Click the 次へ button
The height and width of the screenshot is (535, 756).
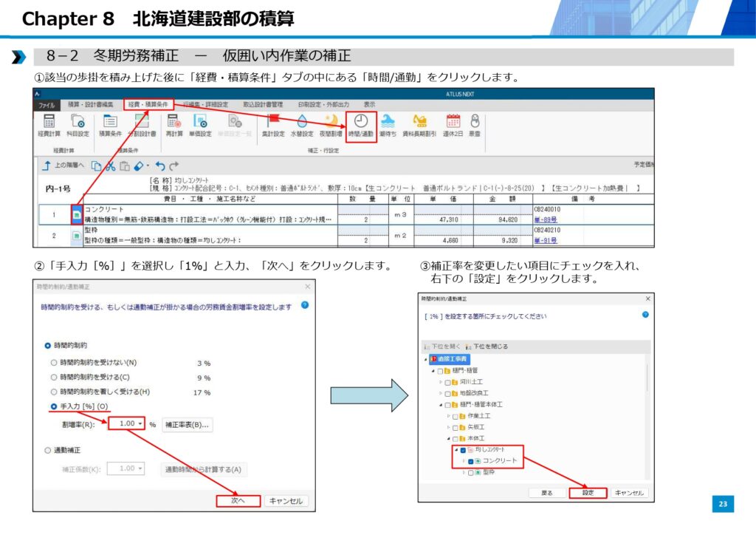pos(238,501)
